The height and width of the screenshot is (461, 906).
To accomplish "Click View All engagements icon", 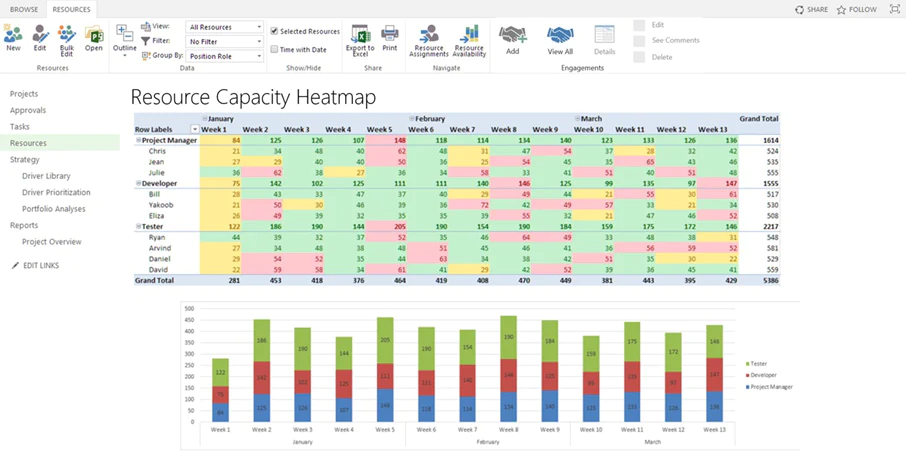I will tap(560, 35).
